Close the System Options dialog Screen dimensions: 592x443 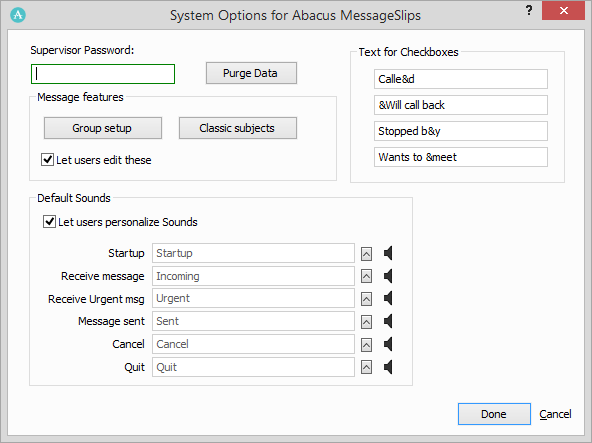[563, 11]
